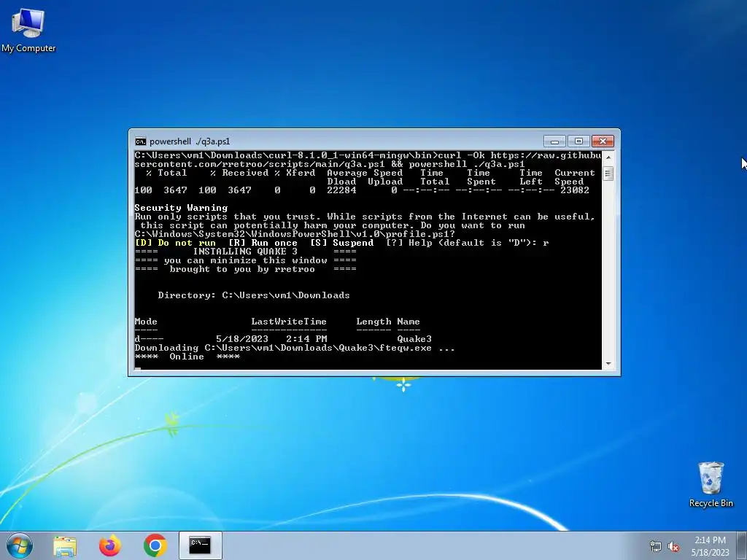Image resolution: width=747 pixels, height=560 pixels.
Task: Click the 'Quake3' directory name entry
Action: 414,339
